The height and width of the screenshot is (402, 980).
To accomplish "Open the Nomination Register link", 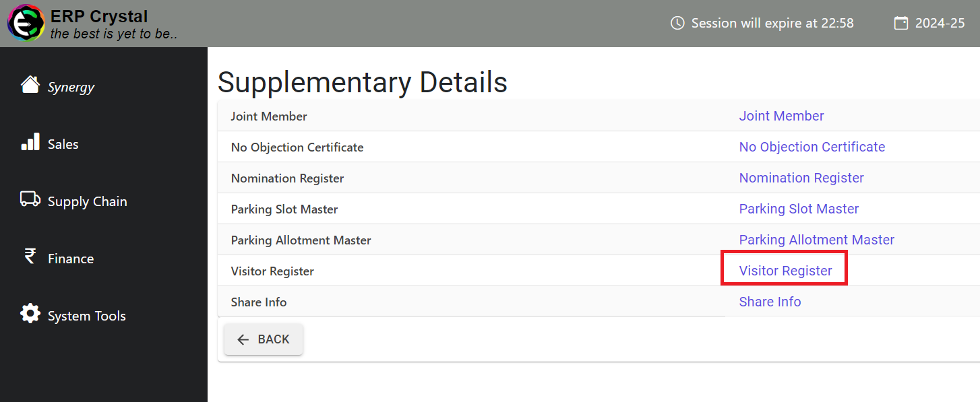I will [801, 178].
